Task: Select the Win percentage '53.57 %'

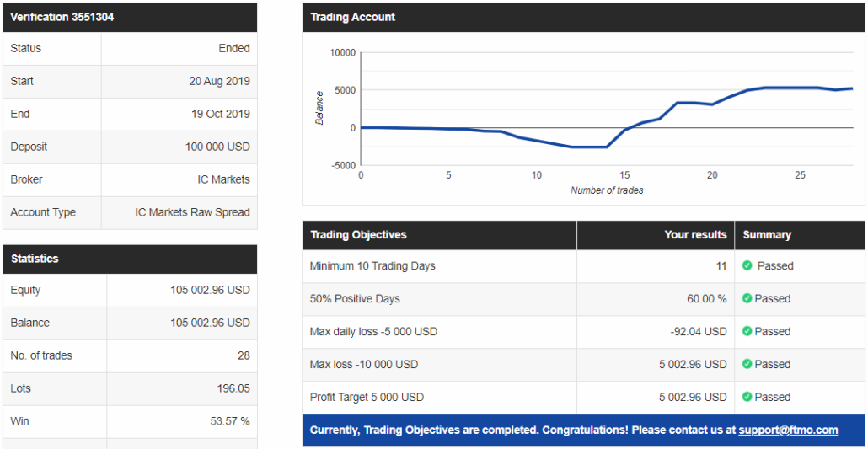Action: [230, 421]
